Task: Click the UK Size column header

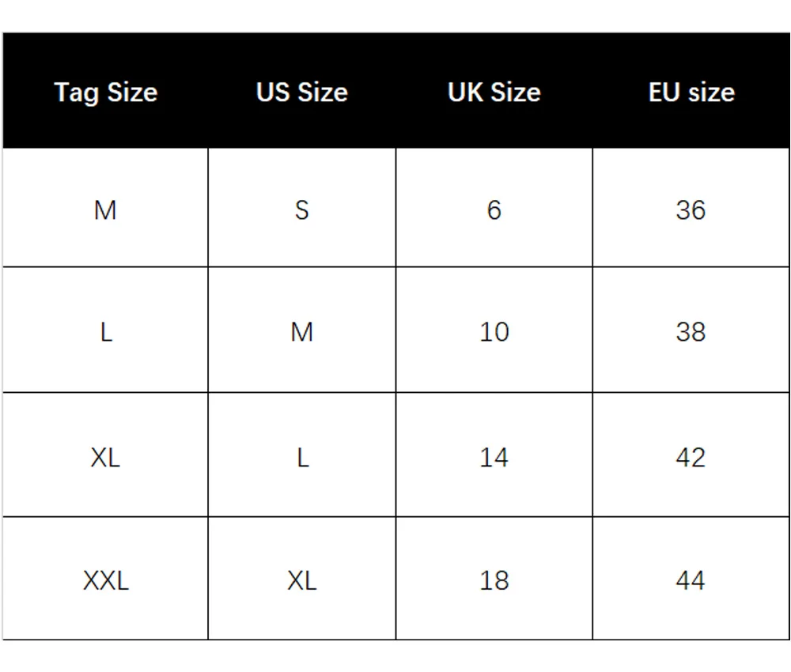Action: pos(494,91)
